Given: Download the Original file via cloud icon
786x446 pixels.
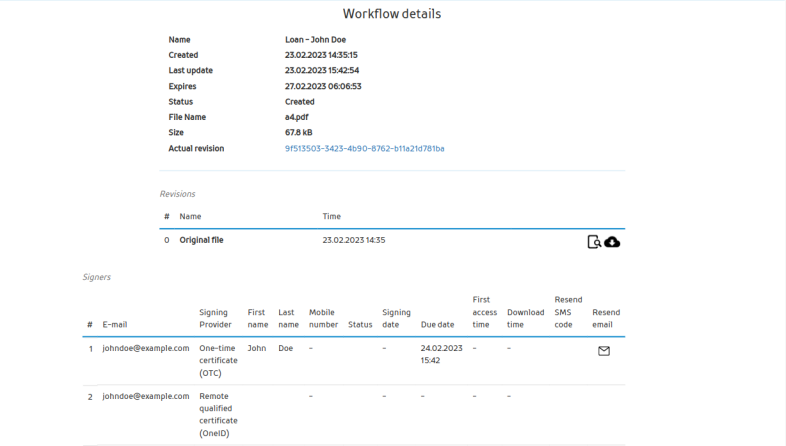Looking at the screenshot, I should tap(612, 241).
